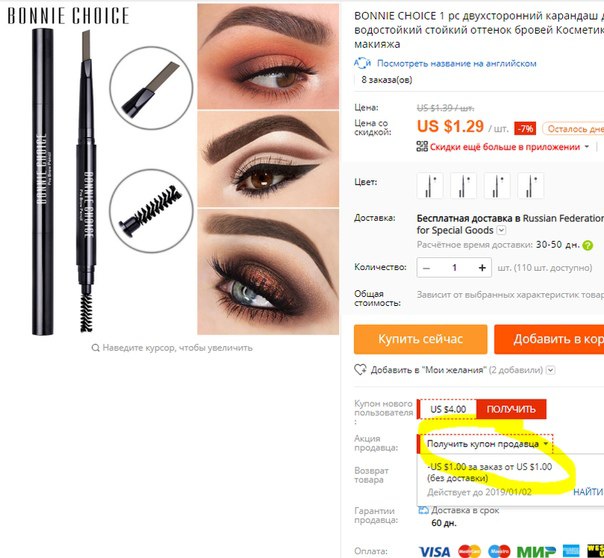The height and width of the screenshot is (558, 604).
Task: Click the translate icon beside English title link
Action: (x=362, y=63)
